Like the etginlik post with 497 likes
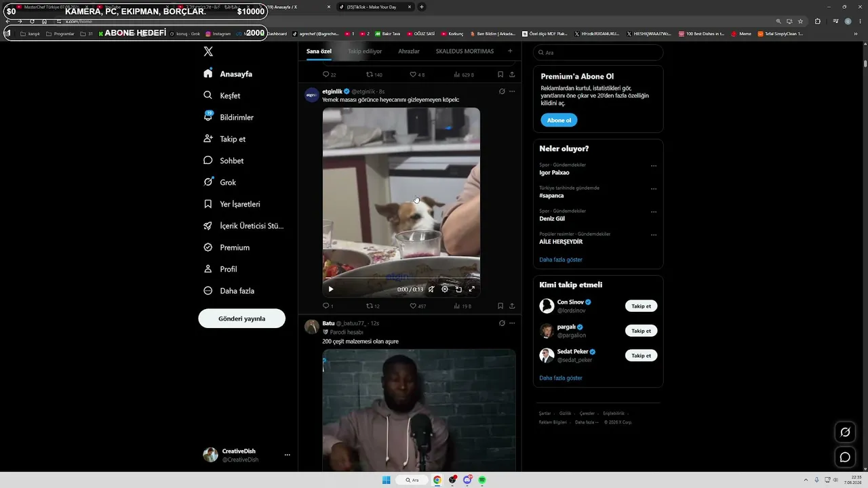This screenshot has width=868, height=488. (x=418, y=306)
